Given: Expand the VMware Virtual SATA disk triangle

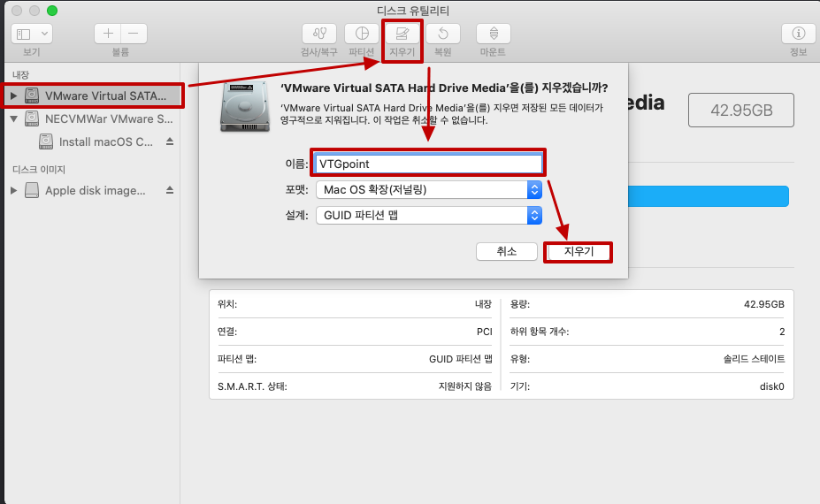Looking at the screenshot, I should coord(14,95).
